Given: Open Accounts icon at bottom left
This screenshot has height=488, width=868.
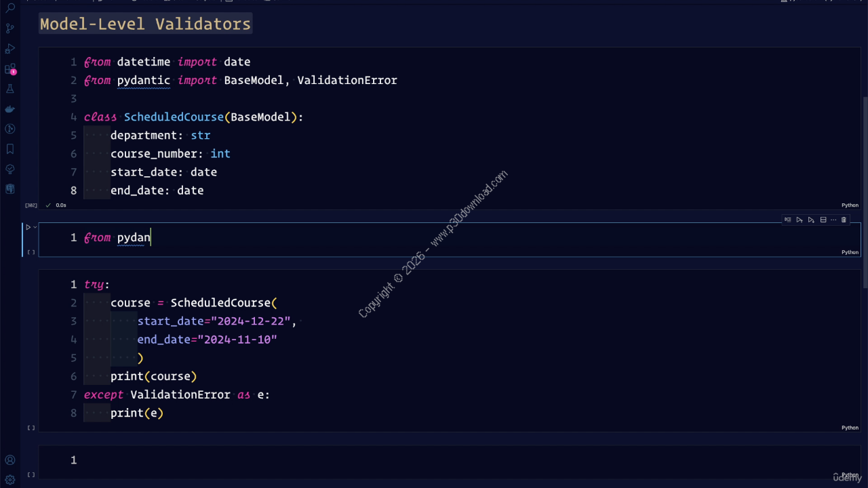Looking at the screenshot, I should pyautogui.click(x=10, y=460).
